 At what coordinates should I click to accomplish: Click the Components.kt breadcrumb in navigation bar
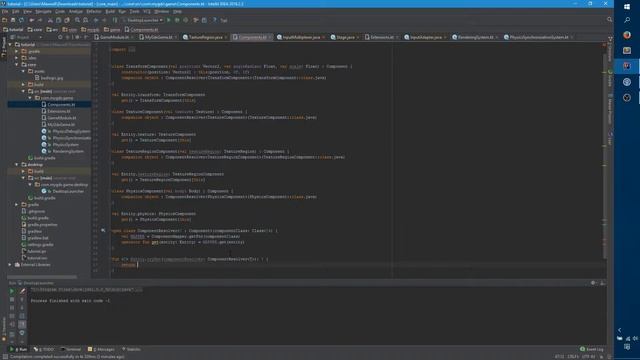(x=141, y=29)
